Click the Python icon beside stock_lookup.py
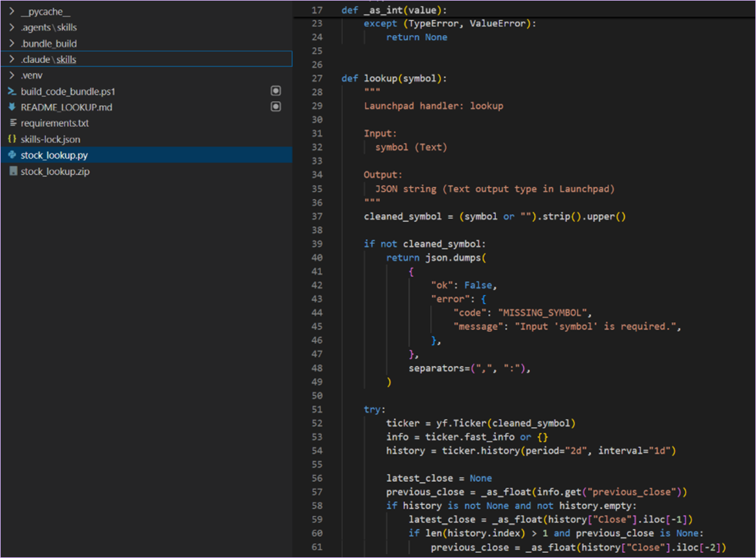Screen dimensions: 756x558 (x=11, y=155)
